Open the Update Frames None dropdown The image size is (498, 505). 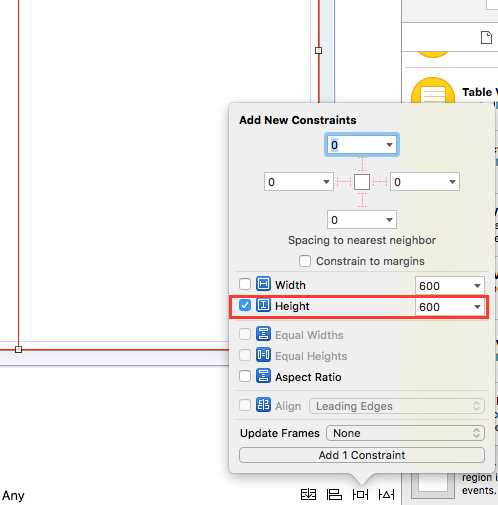405,433
